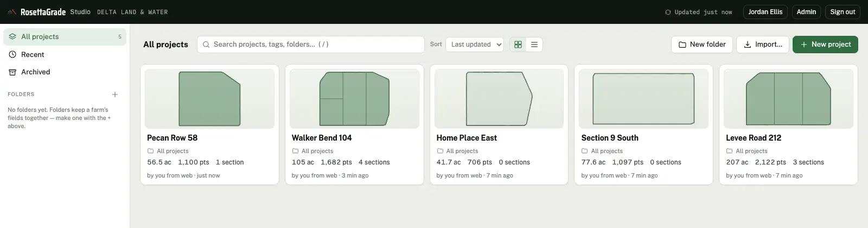868x228 pixels.
Task: Click '4 sections' on Walker Bend 104
Action: (374, 162)
